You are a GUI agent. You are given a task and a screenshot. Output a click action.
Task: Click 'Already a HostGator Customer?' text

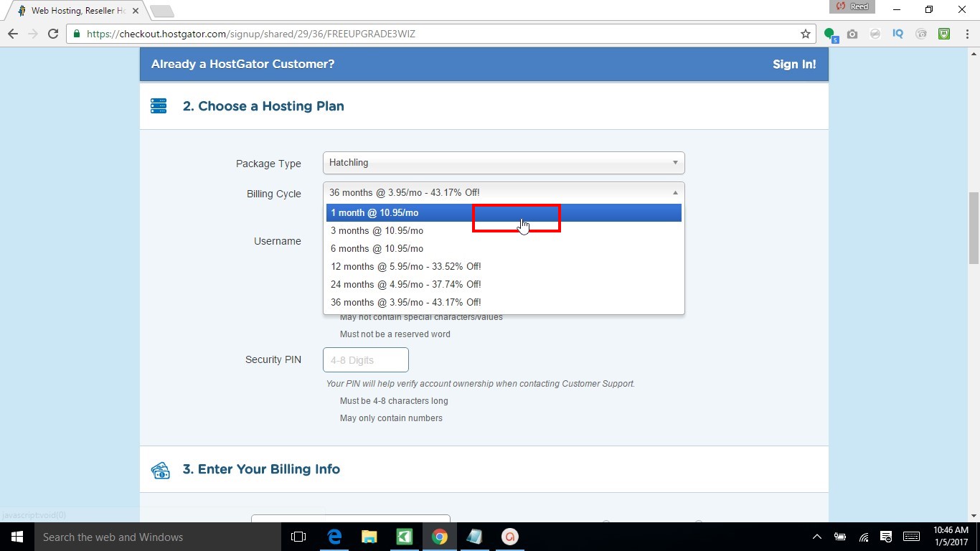point(242,64)
